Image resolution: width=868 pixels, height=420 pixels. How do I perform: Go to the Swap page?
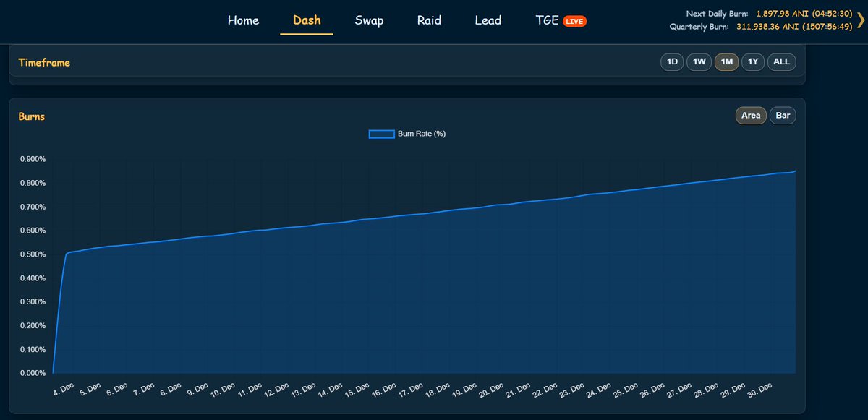(369, 20)
